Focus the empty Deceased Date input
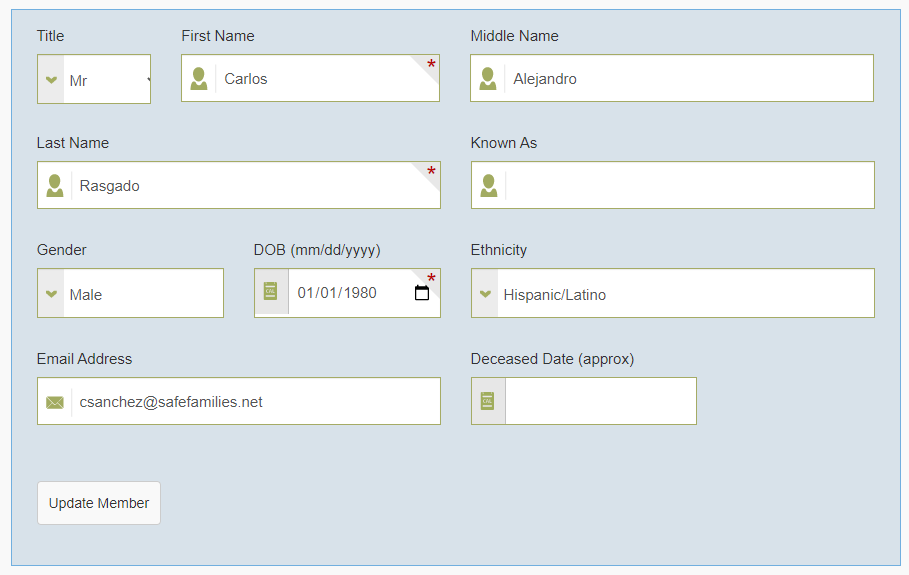Image resolution: width=909 pixels, height=575 pixels. (x=584, y=401)
